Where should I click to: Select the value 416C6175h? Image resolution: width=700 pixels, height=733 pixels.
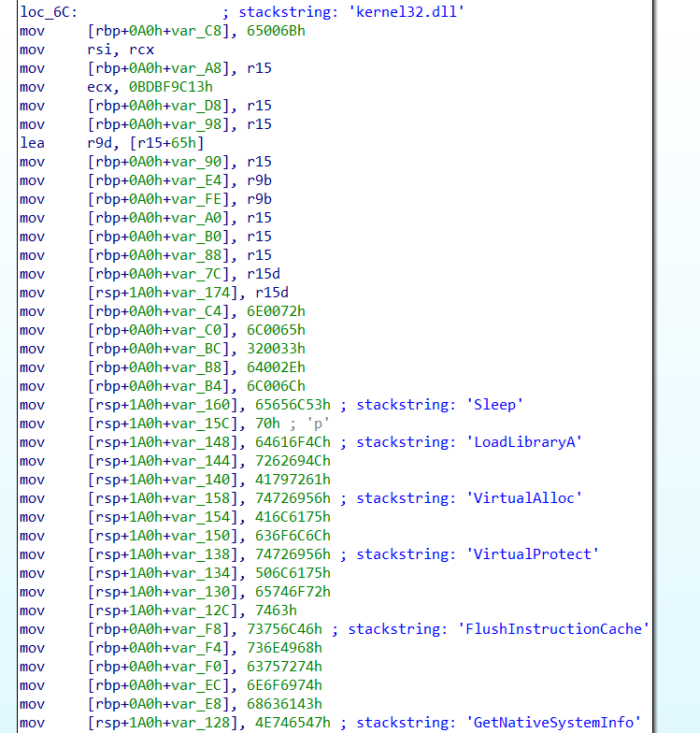(293, 516)
